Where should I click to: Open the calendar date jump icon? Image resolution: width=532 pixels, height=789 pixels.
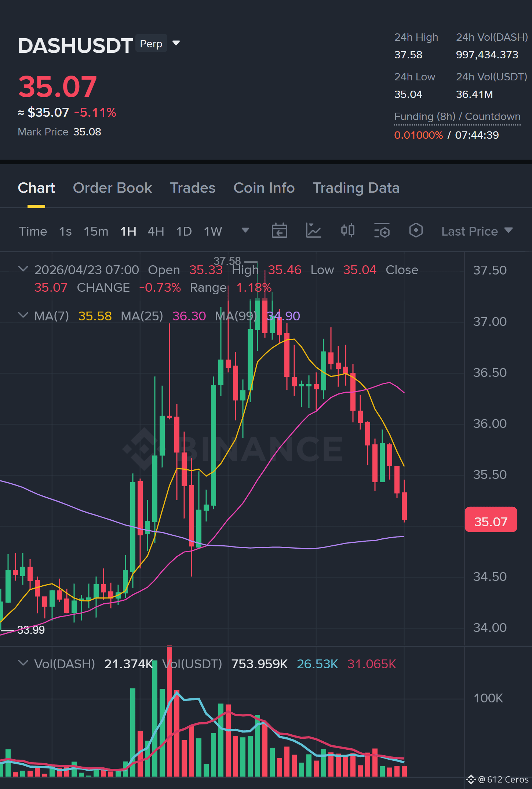[279, 231]
